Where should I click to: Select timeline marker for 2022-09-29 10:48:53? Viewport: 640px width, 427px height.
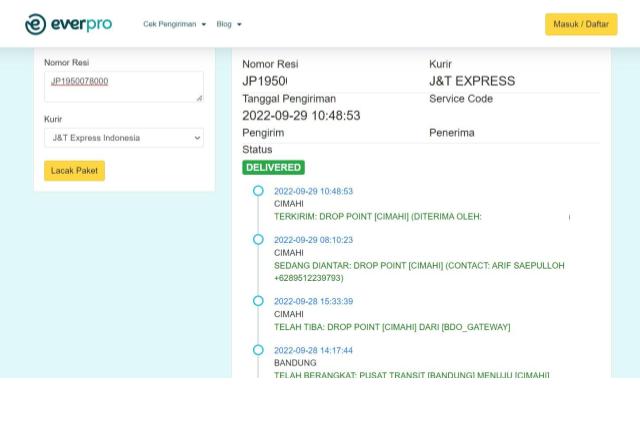tap(258, 191)
